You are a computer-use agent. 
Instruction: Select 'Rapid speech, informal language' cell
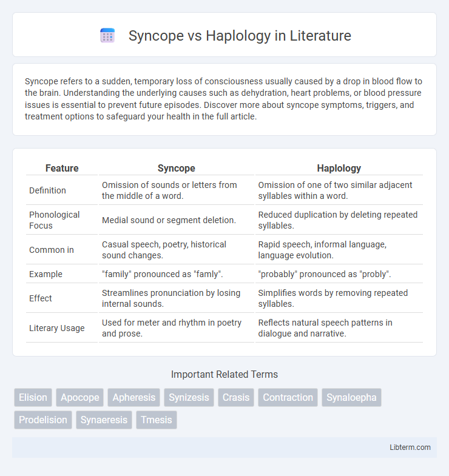[339, 250]
